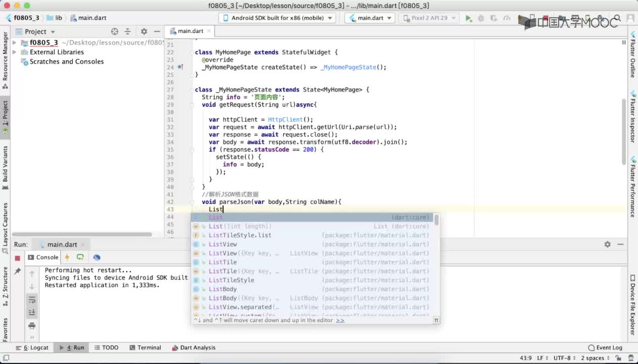This screenshot has height=364, width=638.
Task: Open the Favorites side panel
Action: (x=6, y=329)
